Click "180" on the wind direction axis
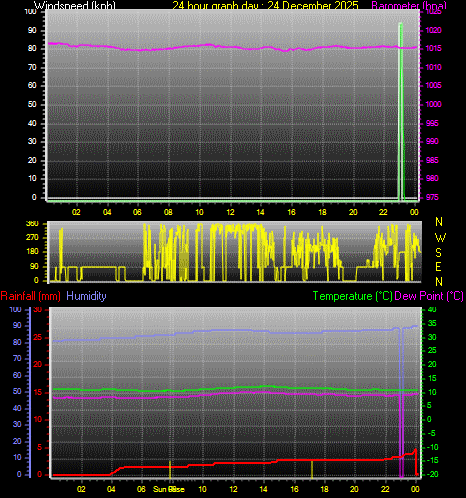The image size is (466, 498). [32, 251]
